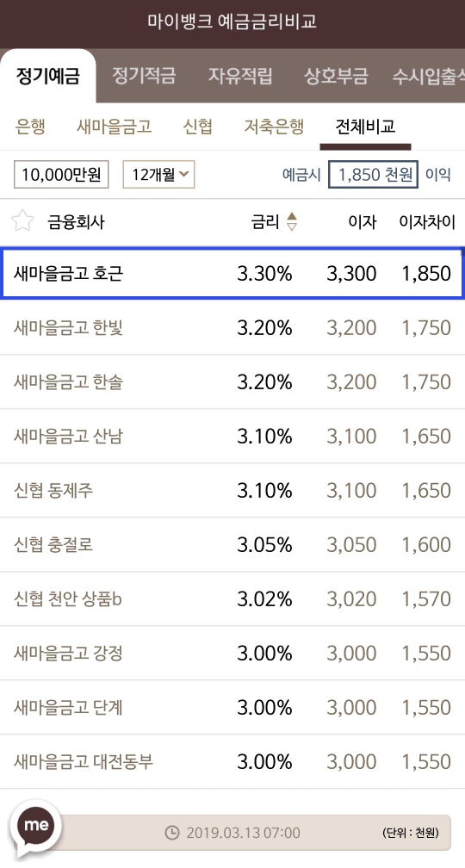Open the 신협 동제주 row
This screenshot has width=465, height=868.
point(232,491)
